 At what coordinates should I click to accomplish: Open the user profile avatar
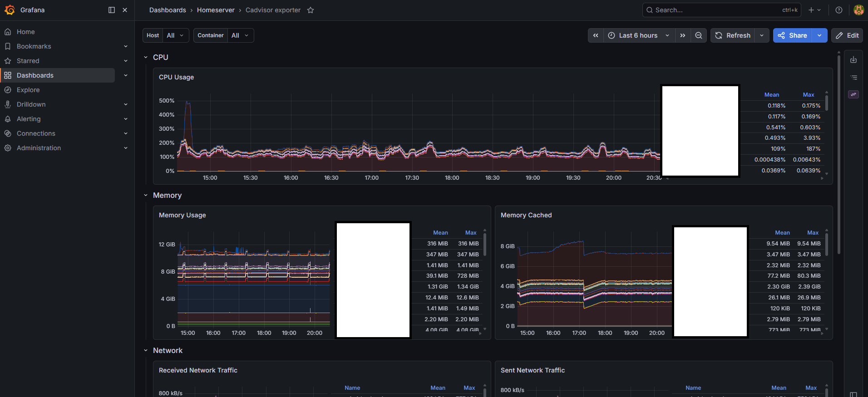[858, 10]
